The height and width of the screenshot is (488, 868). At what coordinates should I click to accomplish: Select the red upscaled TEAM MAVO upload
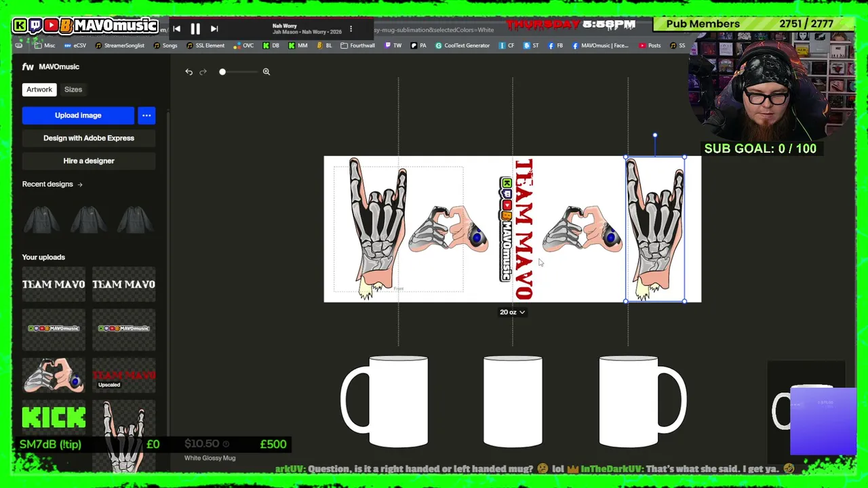124,375
